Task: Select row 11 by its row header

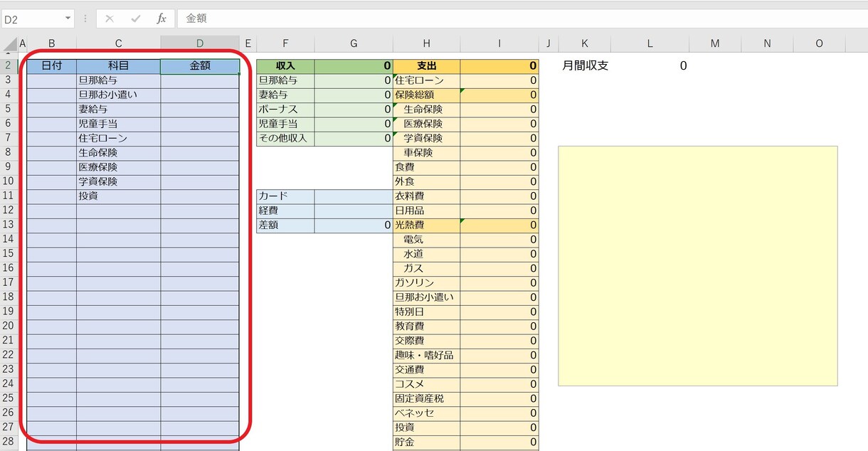Action: coord(9,196)
